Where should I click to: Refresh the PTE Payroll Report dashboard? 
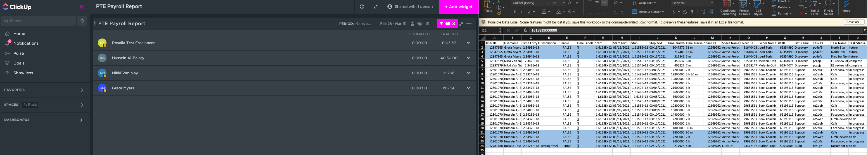coord(362,7)
